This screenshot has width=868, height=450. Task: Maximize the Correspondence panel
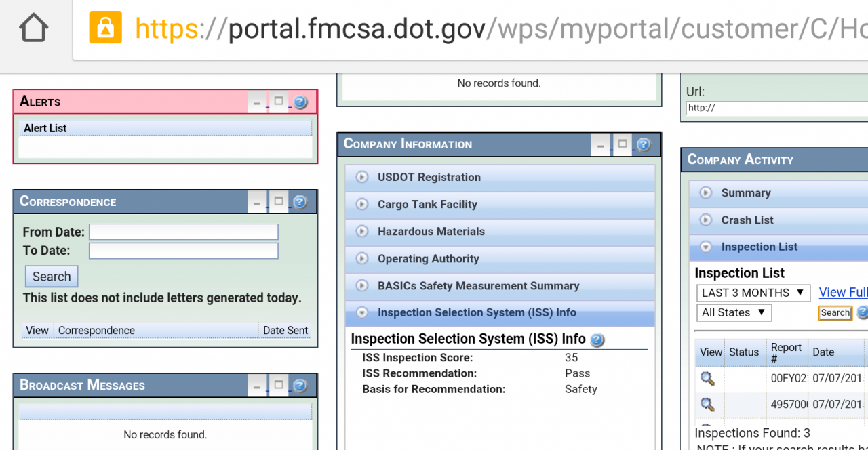(278, 201)
